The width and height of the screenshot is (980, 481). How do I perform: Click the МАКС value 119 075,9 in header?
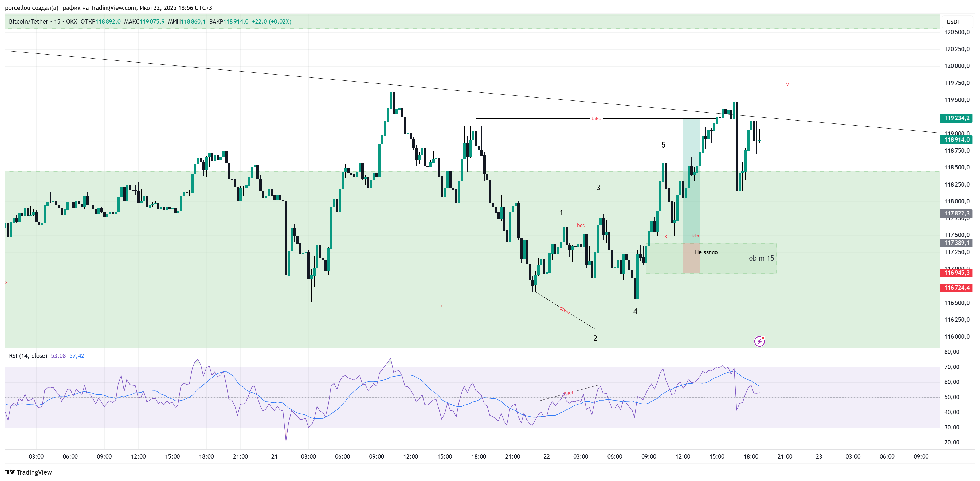point(152,21)
